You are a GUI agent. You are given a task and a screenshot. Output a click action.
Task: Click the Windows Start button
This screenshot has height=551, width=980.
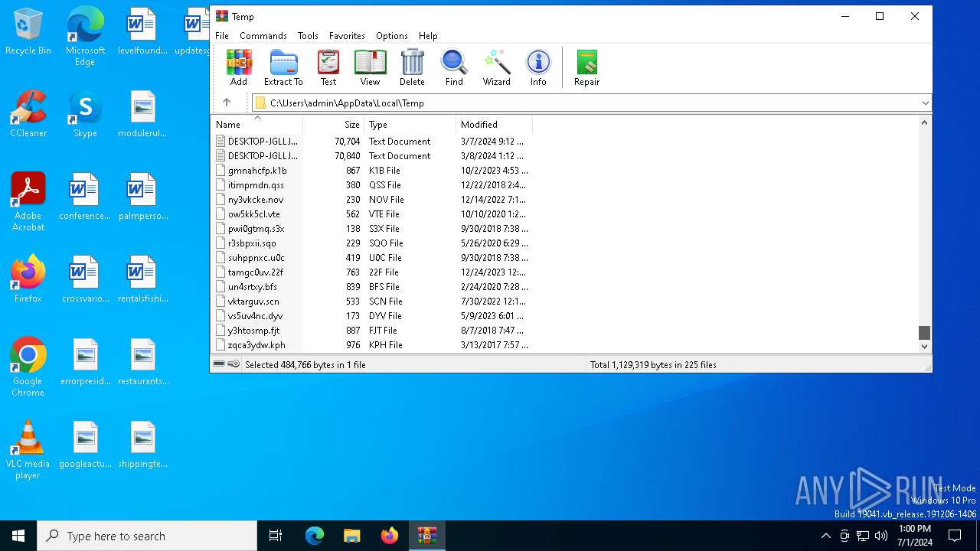point(18,536)
